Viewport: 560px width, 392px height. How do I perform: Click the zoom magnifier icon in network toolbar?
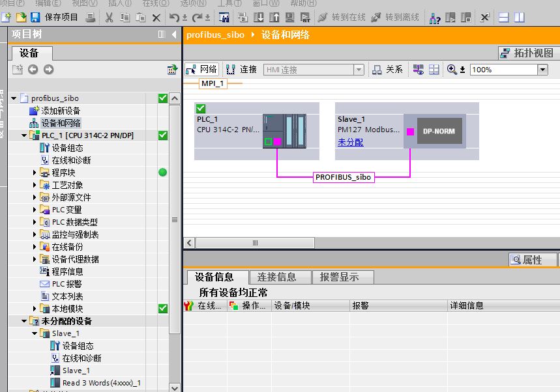point(451,69)
